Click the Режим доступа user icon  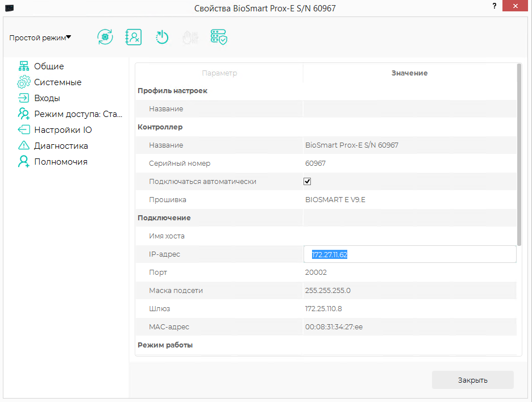tap(24, 114)
